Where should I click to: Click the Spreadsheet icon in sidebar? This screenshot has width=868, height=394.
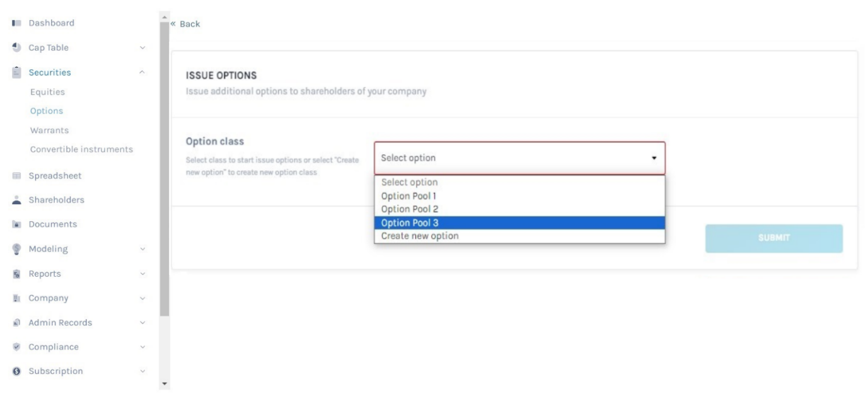16,176
